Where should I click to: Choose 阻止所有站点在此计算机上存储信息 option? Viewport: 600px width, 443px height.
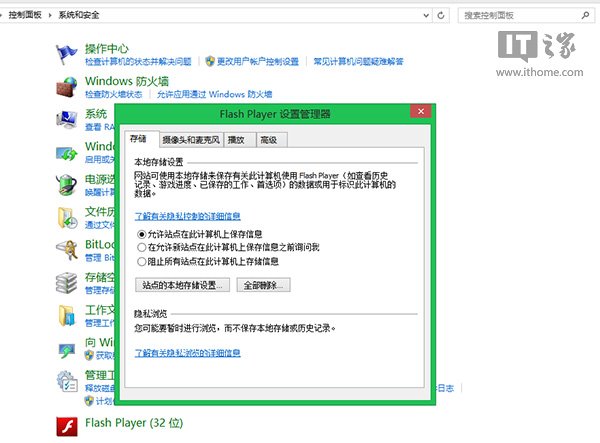141,261
